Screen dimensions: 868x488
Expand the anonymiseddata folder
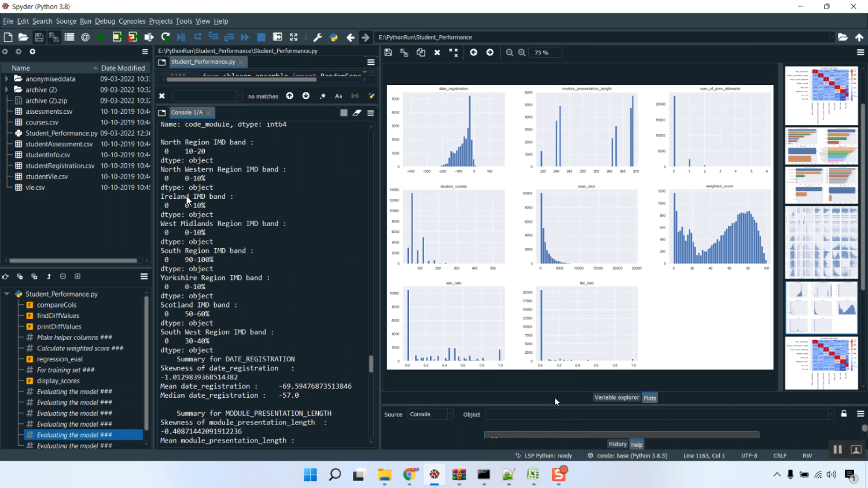pos(7,79)
